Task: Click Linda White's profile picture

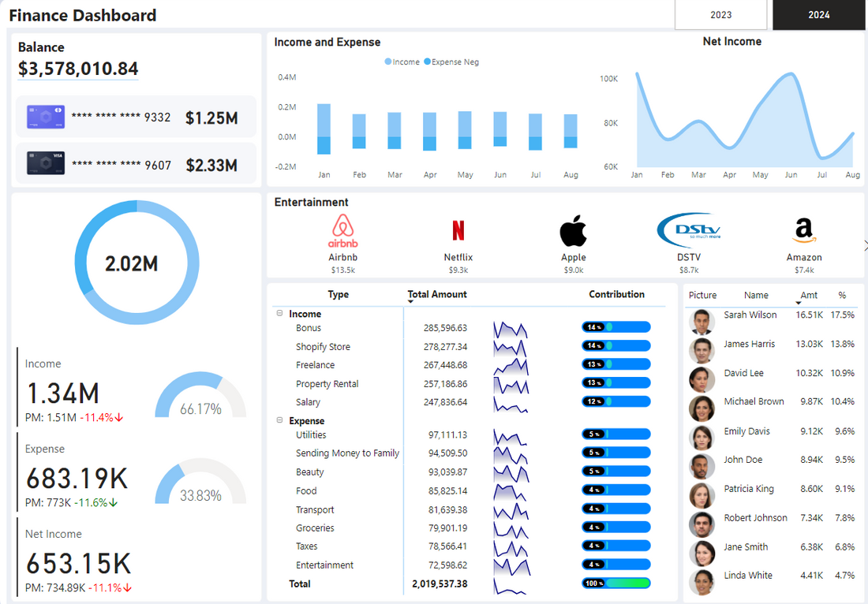Action: pos(702,583)
